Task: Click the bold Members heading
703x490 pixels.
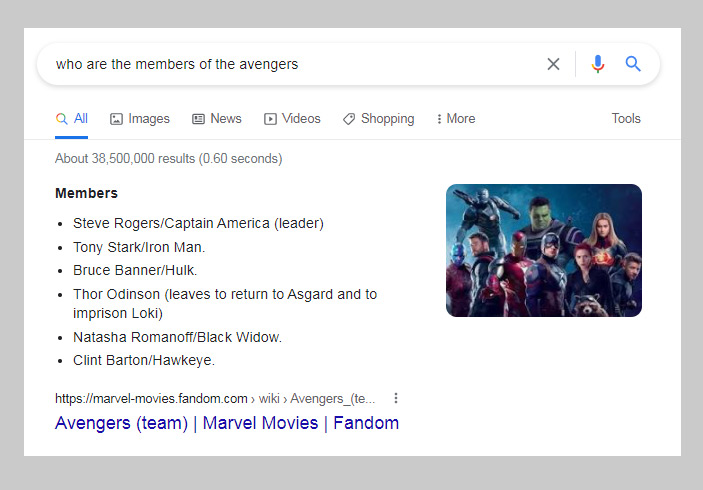Action: 86,193
